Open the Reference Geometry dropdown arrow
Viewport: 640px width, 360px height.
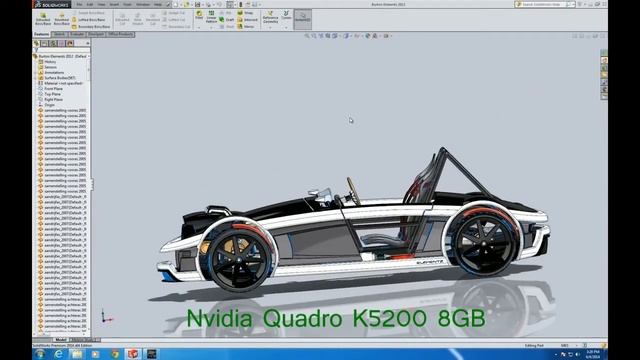tap(270, 27)
